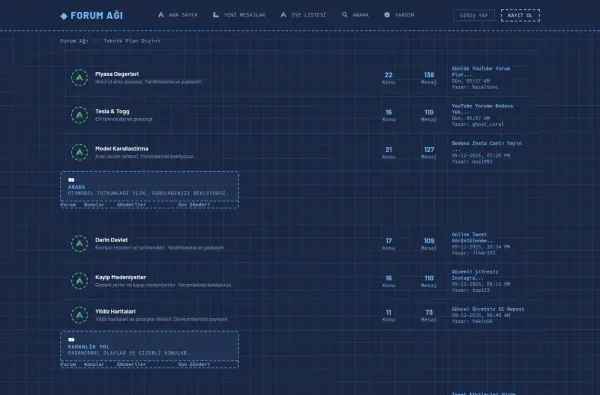The width and height of the screenshot is (600, 395).
Task: Click the diamond logo icon beside Forum Ağı
Action: point(64,16)
